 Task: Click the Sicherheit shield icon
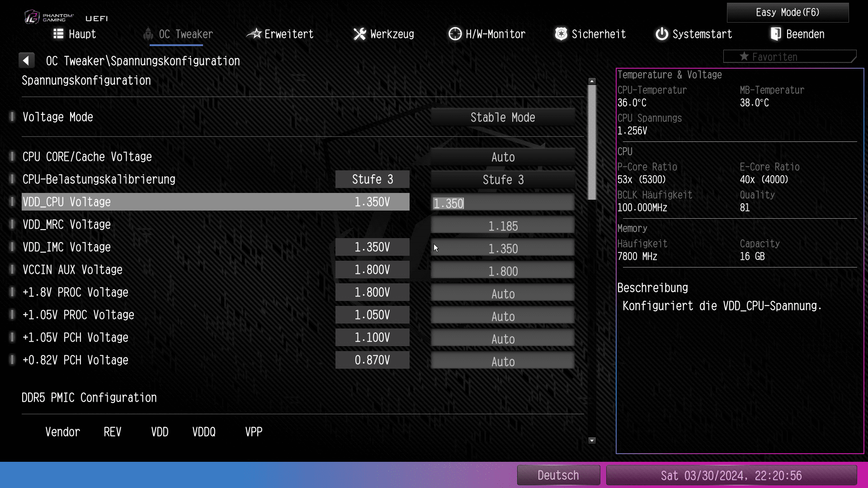click(x=561, y=34)
